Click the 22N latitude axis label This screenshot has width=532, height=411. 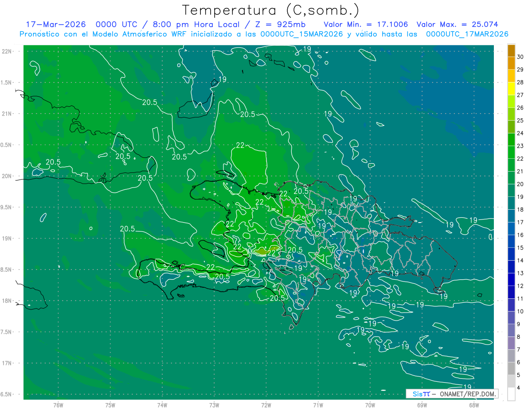click(7, 51)
